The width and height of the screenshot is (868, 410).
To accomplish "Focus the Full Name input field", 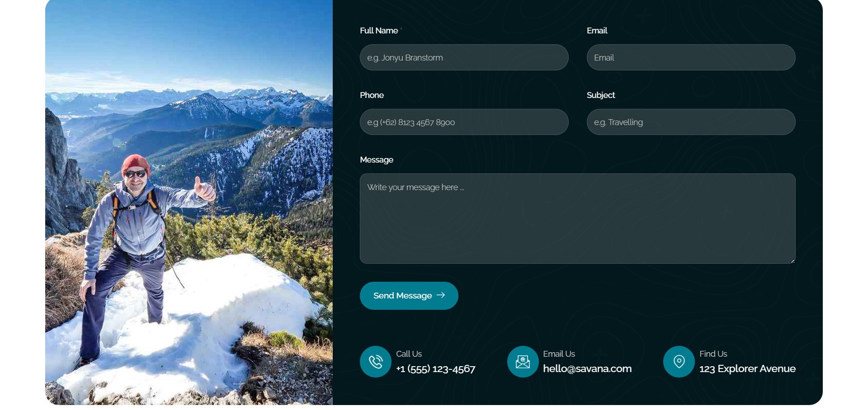I will [464, 57].
